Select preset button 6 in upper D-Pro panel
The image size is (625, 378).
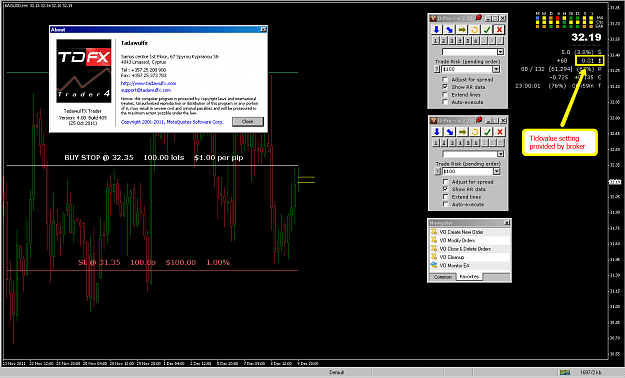[476, 41]
